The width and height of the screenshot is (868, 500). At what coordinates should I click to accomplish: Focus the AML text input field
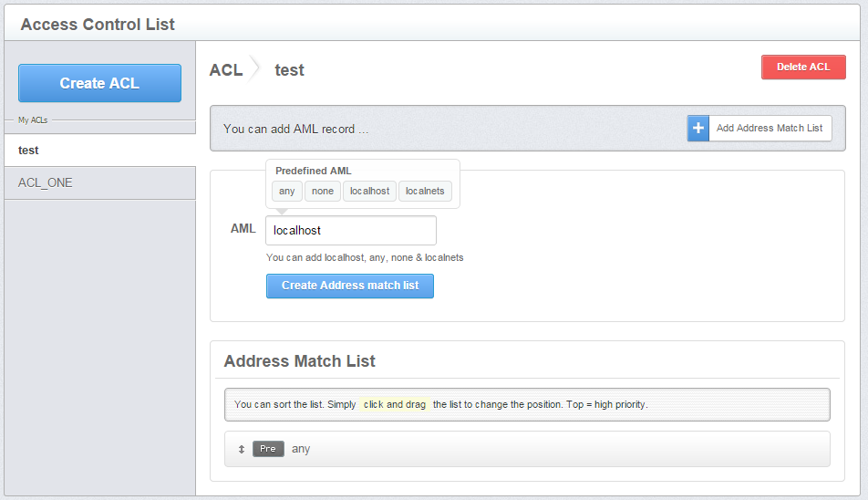tap(350, 231)
